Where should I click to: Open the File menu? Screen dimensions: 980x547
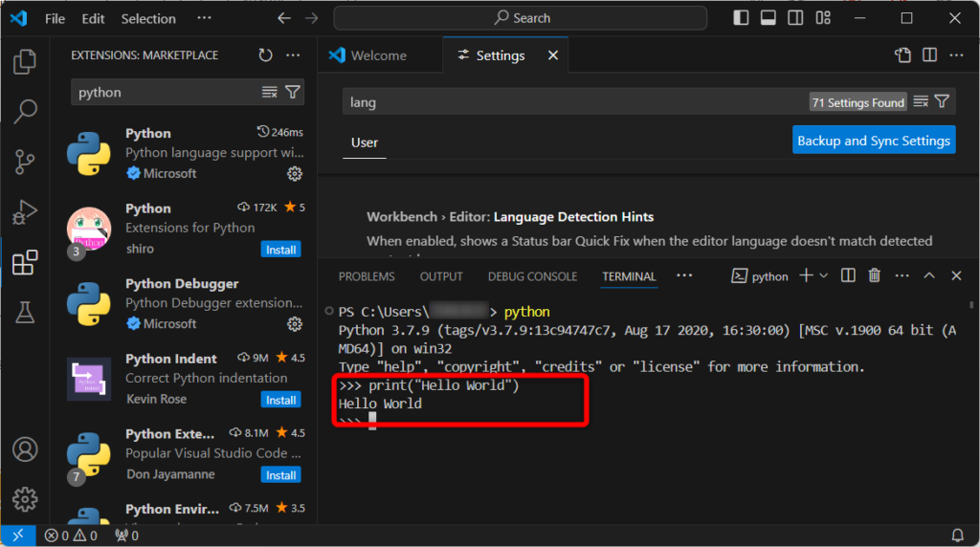coord(55,19)
